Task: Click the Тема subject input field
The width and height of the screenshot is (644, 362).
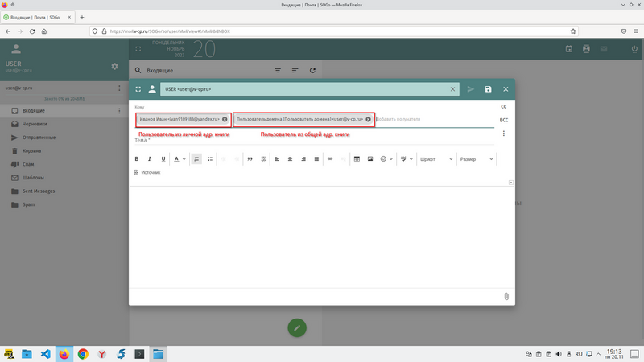Action: (314, 140)
